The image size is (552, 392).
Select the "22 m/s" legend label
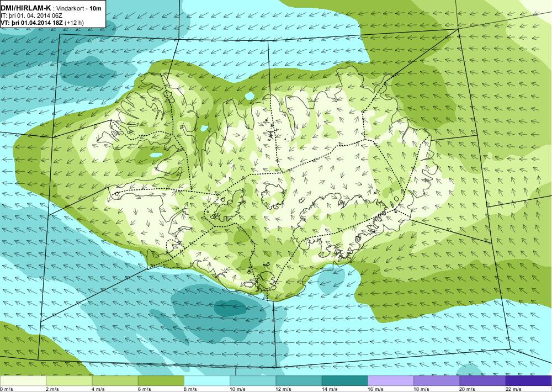point(513,389)
